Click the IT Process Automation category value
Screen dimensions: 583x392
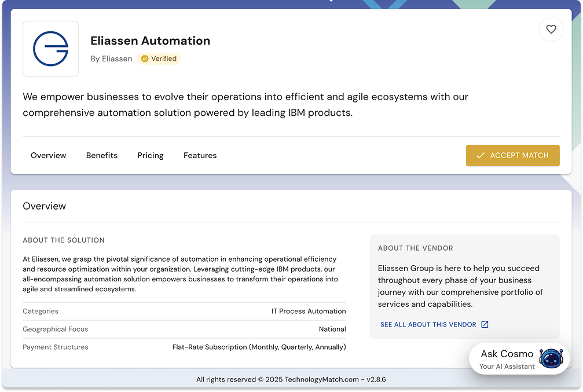click(x=309, y=312)
